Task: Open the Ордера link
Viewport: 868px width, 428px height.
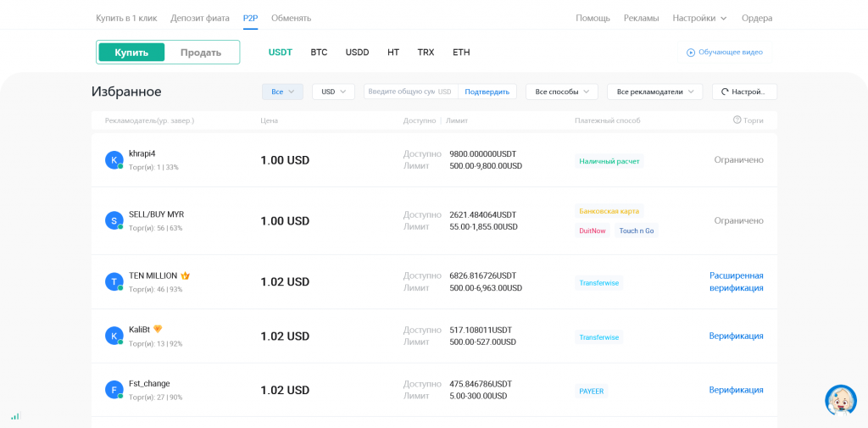Action: [x=757, y=19]
